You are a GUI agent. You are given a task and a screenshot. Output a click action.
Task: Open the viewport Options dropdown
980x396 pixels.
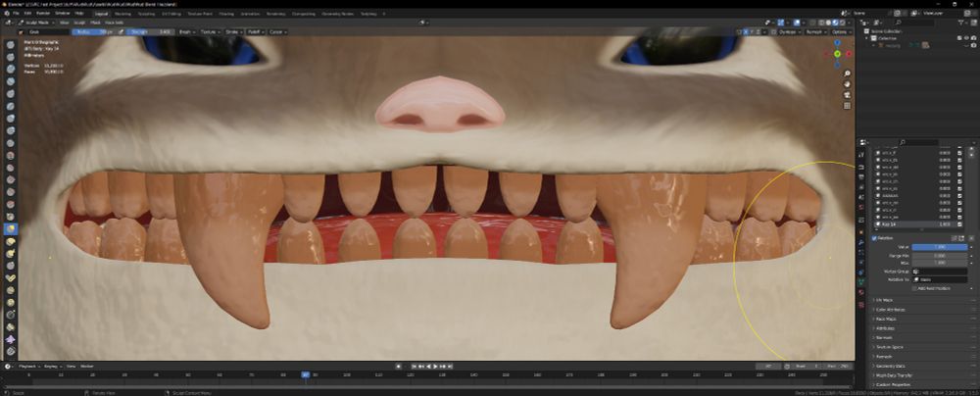(841, 31)
